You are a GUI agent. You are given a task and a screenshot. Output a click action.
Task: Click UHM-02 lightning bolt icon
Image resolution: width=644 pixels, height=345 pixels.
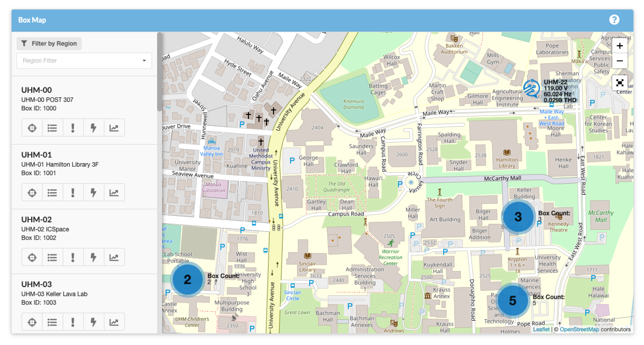click(x=93, y=257)
